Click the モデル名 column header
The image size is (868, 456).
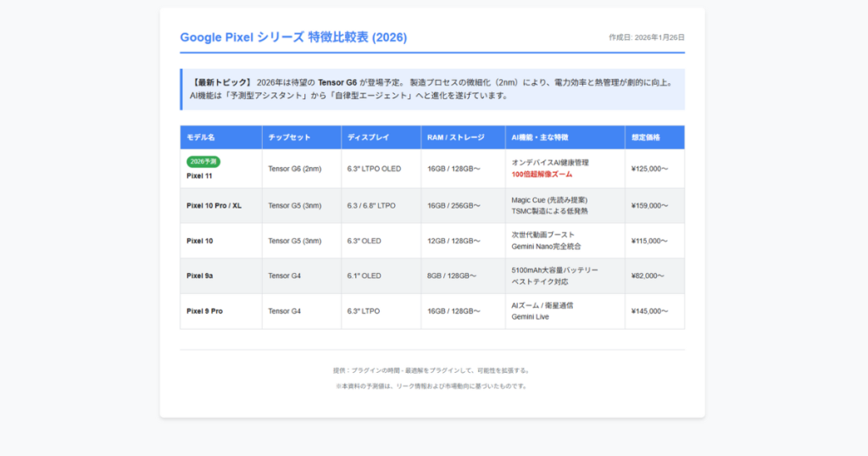[x=201, y=136]
